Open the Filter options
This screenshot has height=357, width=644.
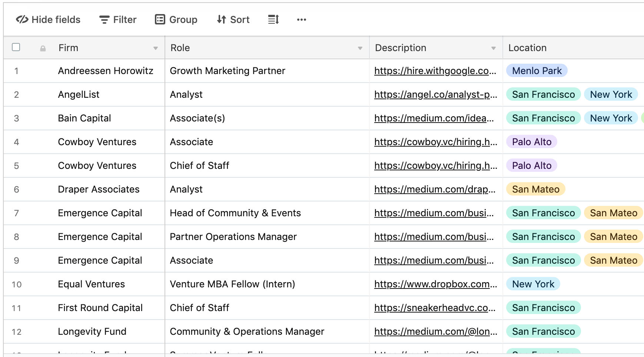pyautogui.click(x=117, y=19)
